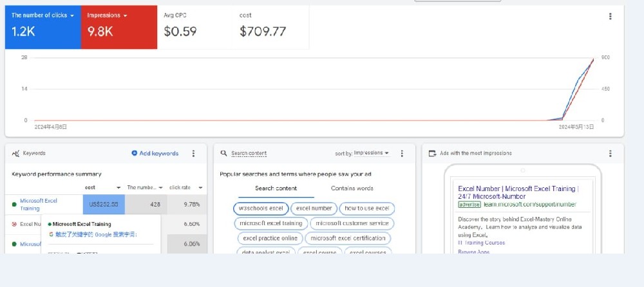Open the red Impressions metric dropdown

pos(125,15)
